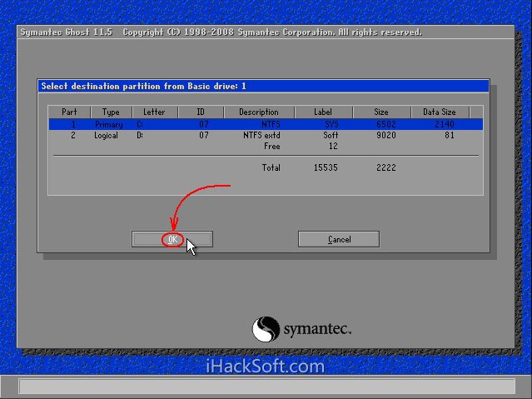The width and height of the screenshot is (532, 399).
Task: Click the Label column header
Action: pyautogui.click(x=322, y=112)
